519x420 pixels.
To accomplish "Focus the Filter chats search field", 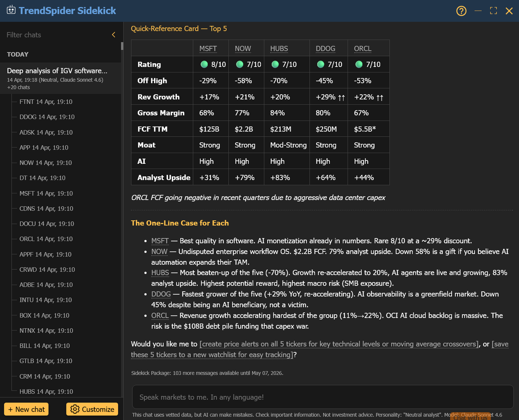I will [56, 35].
